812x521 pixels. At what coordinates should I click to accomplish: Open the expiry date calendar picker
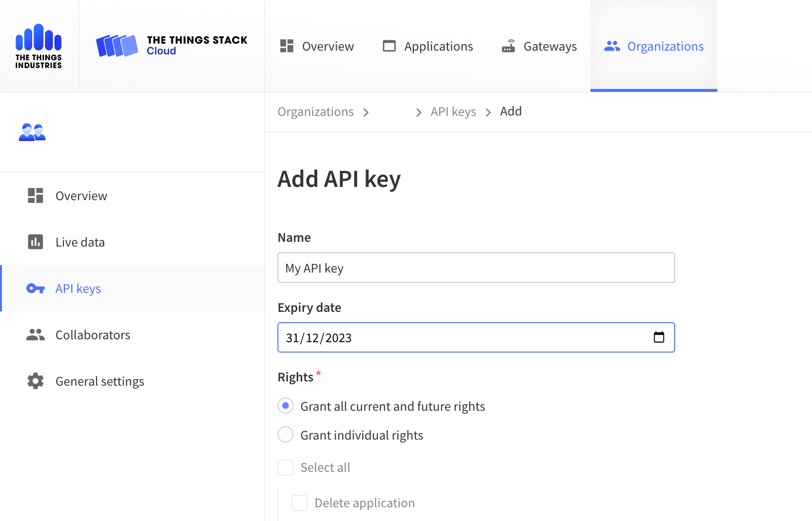(x=659, y=337)
